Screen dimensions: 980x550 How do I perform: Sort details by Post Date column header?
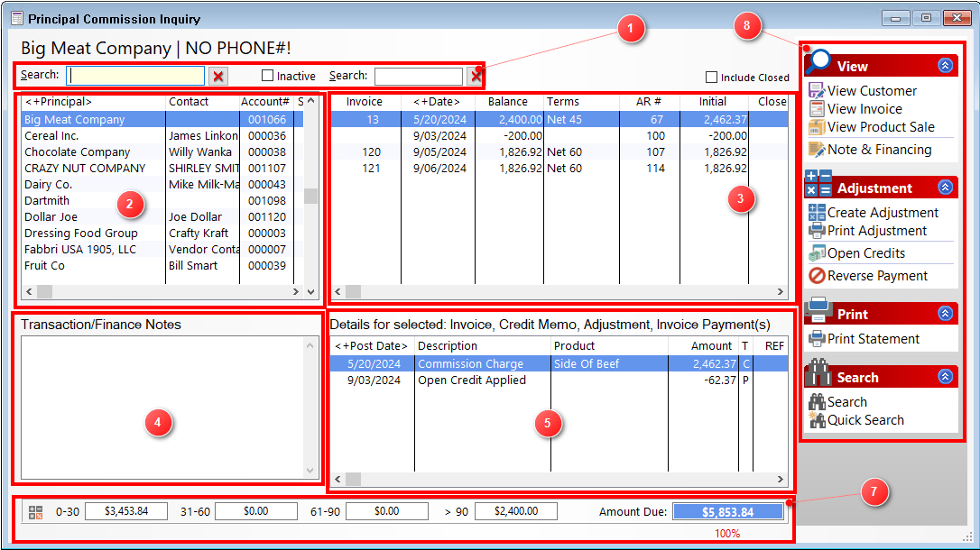tap(372, 346)
